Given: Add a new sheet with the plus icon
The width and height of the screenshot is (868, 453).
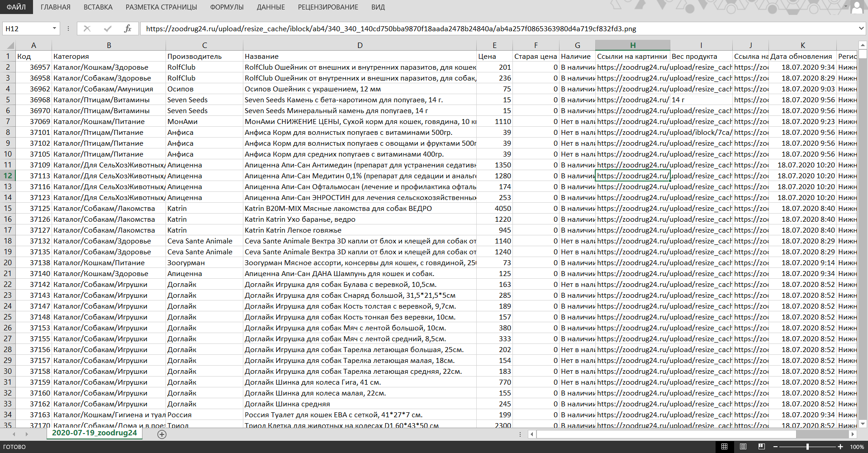Looking at the screenshot, I should coord(162,434).
